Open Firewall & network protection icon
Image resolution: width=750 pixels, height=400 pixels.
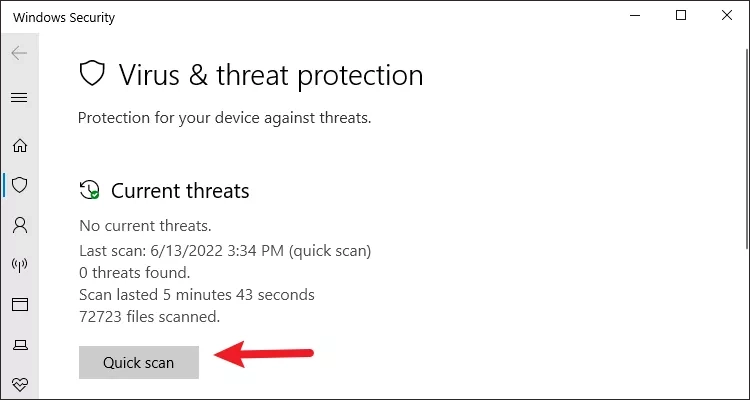tap(20, 265)
